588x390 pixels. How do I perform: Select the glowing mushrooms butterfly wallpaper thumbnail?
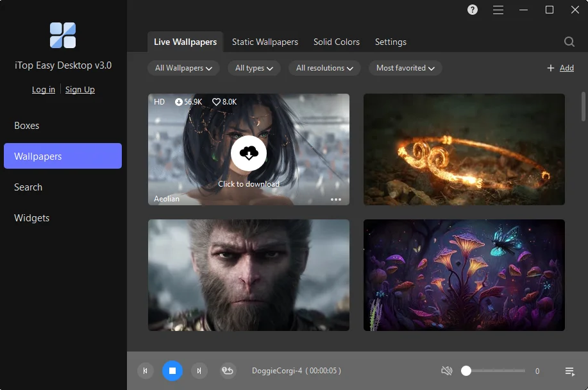coord(464,275)
